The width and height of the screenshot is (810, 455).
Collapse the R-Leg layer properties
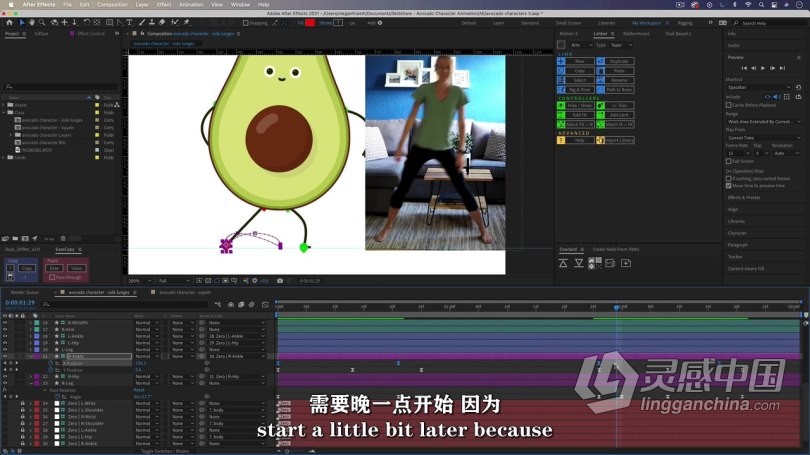30,383
